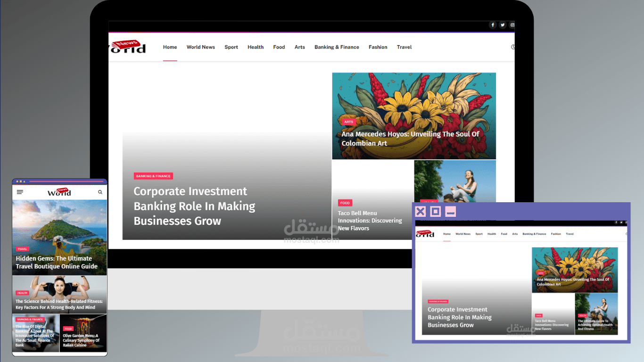The image size is (644, 362).
Task: Click the Banking & Finance tag on the desktop monitor
Action: click(x=154, y=176)
